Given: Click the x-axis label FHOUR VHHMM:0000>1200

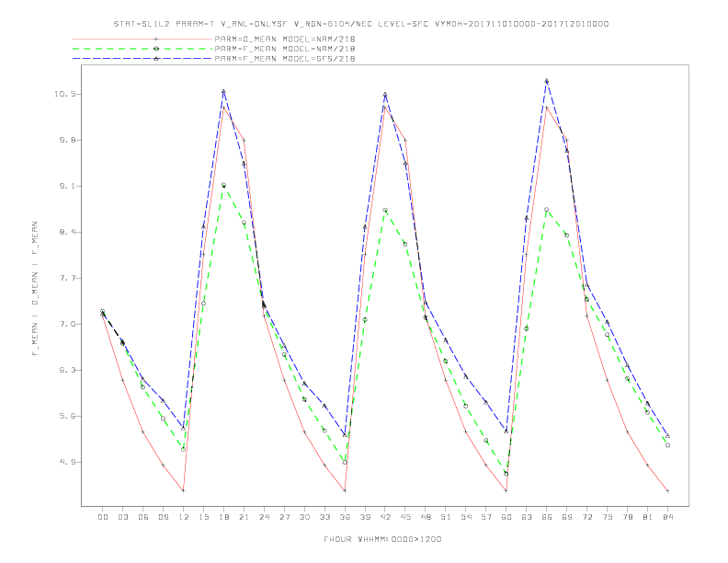Looking at the screenshot, I should 382,539.
